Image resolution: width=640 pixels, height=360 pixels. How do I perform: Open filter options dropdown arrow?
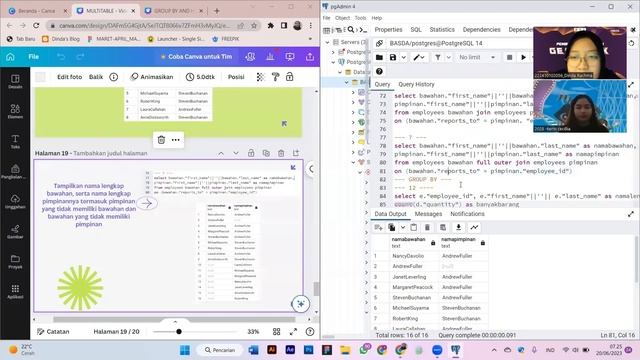(448, 58)
